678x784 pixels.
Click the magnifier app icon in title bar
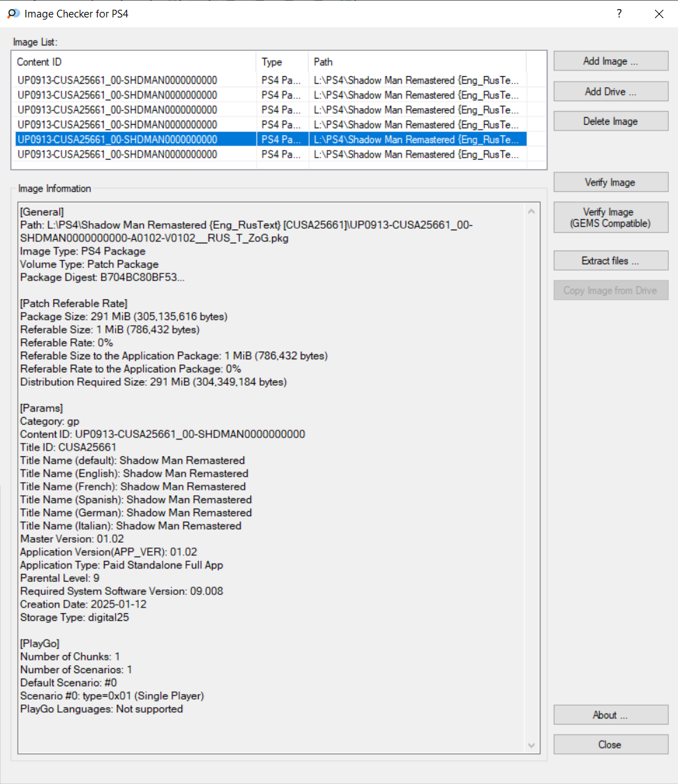pos(13,13)
